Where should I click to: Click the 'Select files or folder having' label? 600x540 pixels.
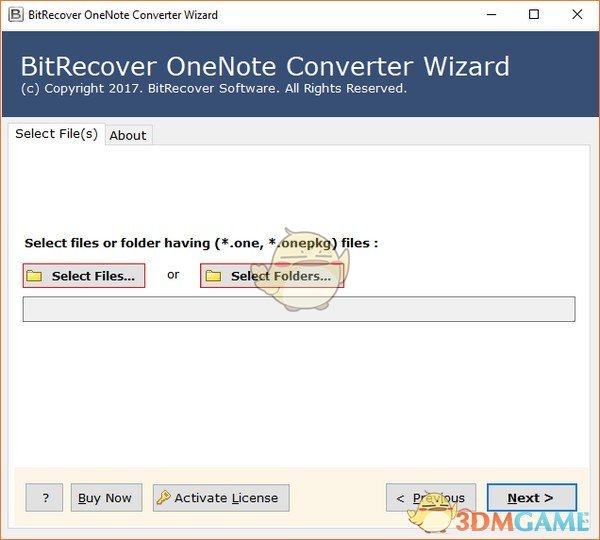pos(201,243)
